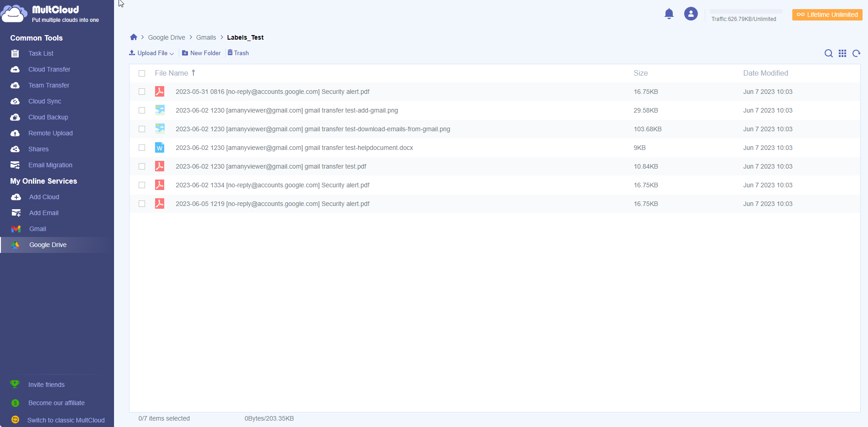868x427 pixels.
Task: Open Cloud Transfer in sidebar
Action: pyautogui.click(x=49, y=69)
